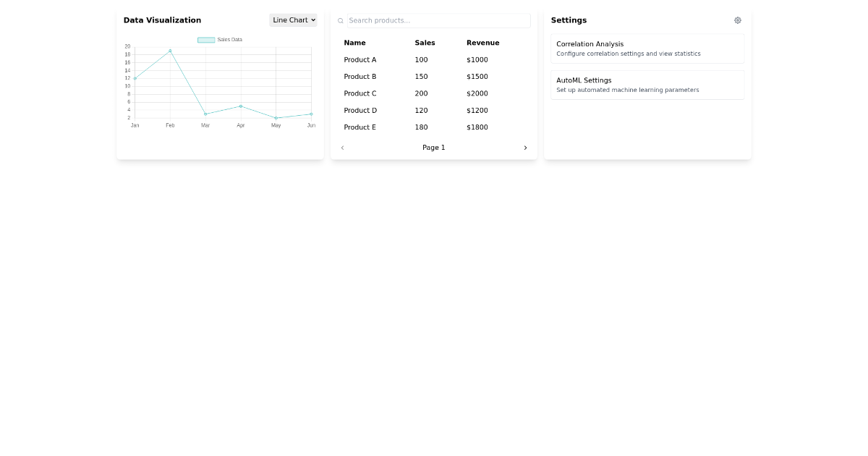868x456 pixels.
Task: Click the previous page chevron arrow
Action: point(342,147)
